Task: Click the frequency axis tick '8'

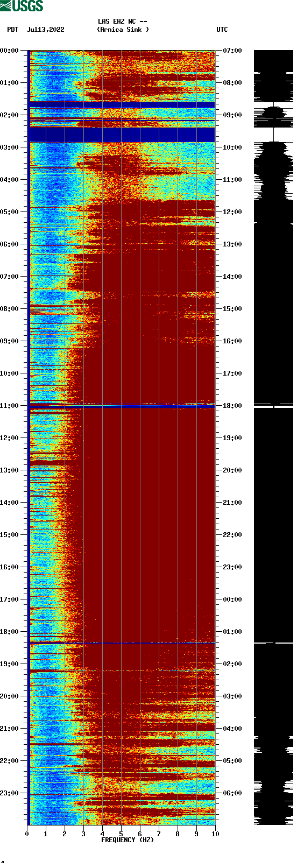Action: click(178, 834)
